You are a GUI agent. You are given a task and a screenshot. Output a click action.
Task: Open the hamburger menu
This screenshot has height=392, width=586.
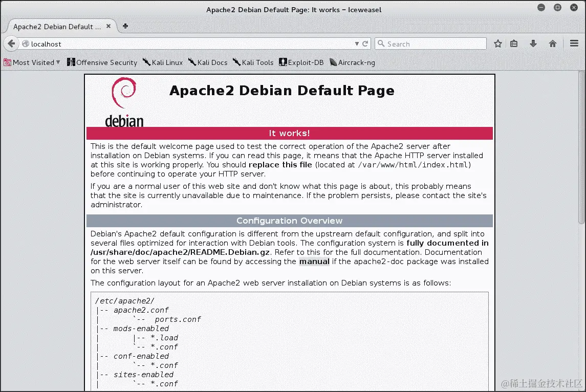point(574,43)
